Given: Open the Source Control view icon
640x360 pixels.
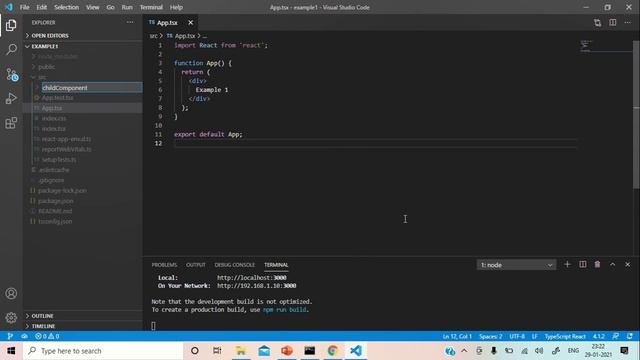Looking at the screenshot, I should (11, 74).
